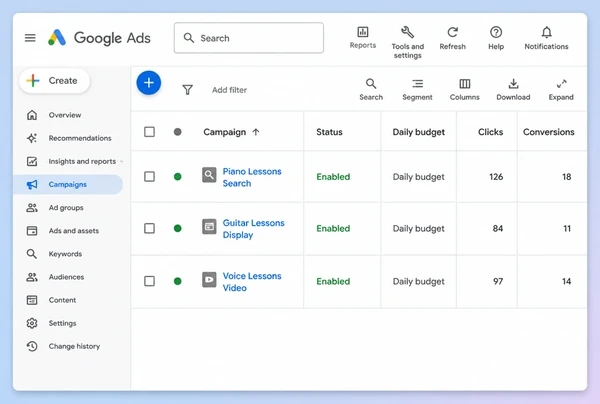600x404 pixels.
Task: Open Reports from the top bar
Action: [x=363, y=37]
